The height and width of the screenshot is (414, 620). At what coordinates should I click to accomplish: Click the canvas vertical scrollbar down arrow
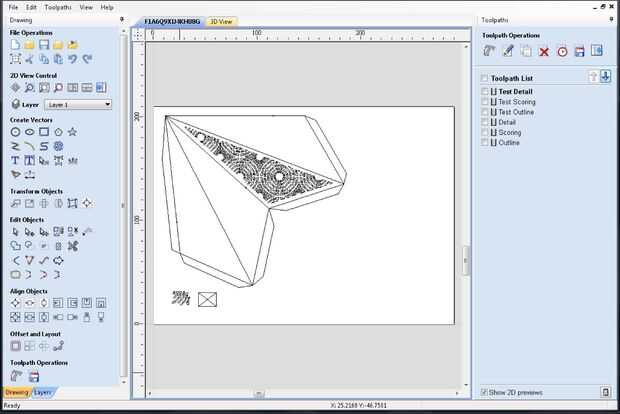(x=466, y=384)
